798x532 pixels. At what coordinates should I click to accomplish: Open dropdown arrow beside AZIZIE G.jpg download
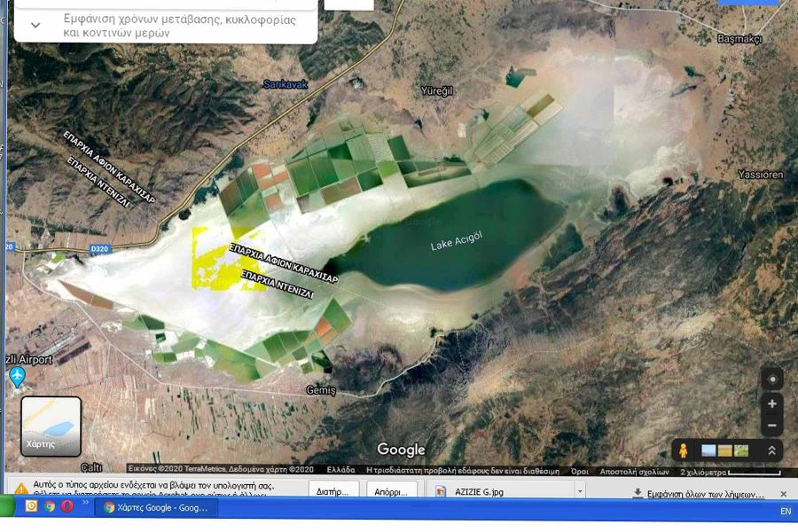pyautogui.click(x=580, y=491)
